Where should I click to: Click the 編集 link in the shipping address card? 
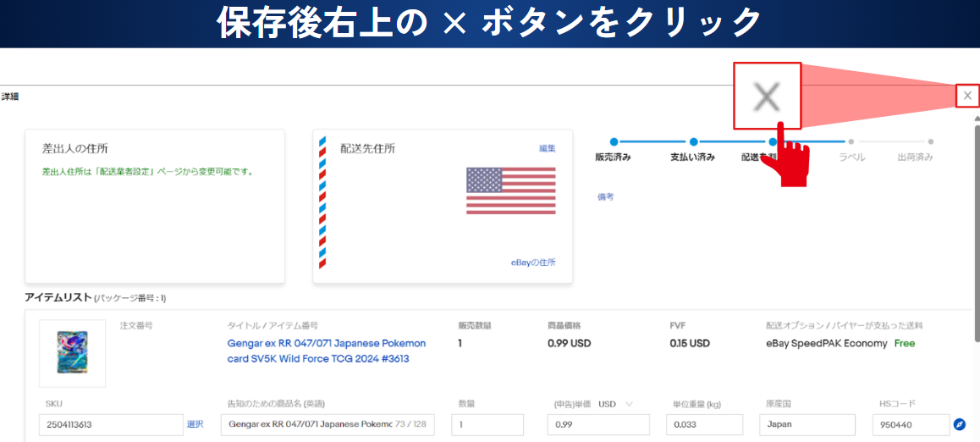[548, 148]
